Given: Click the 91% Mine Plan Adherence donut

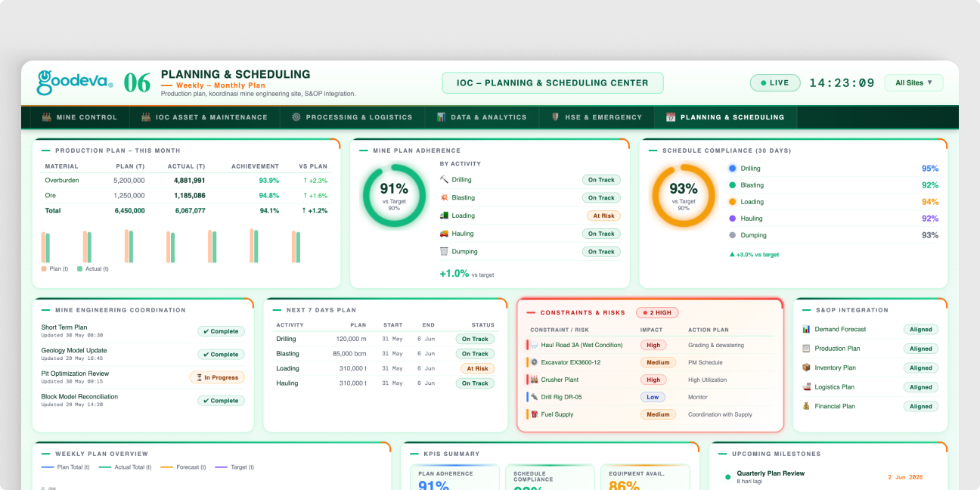Looking at the screenshot, I should [x=394, y=196].
